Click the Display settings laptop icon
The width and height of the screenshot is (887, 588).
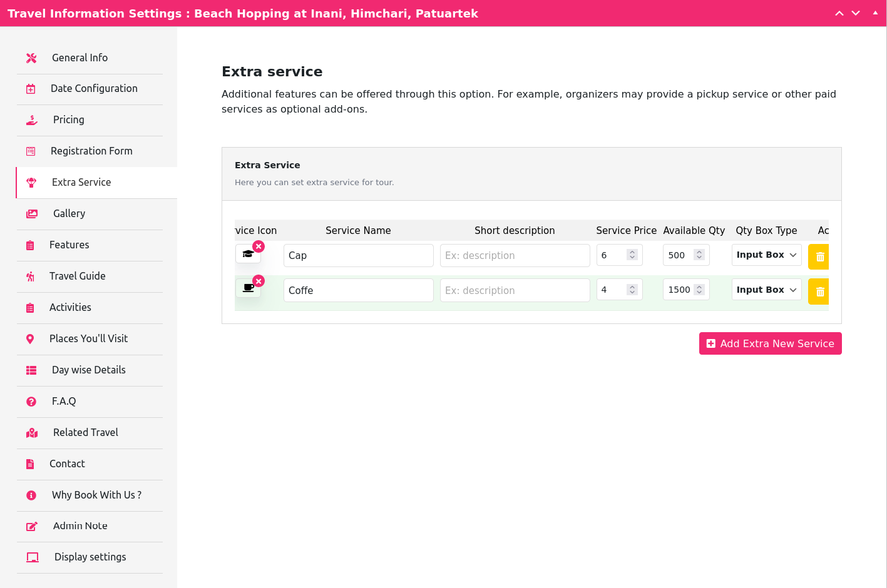click(33, 557)
